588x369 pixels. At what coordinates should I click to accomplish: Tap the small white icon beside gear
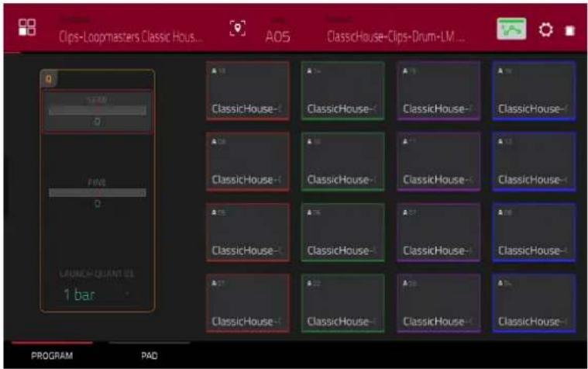click(569, 30)
